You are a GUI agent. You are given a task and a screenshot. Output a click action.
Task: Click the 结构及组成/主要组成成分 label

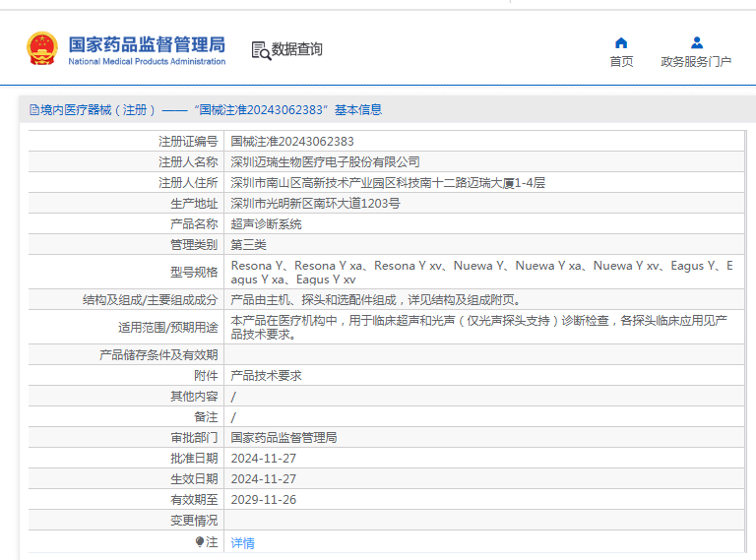150,300
